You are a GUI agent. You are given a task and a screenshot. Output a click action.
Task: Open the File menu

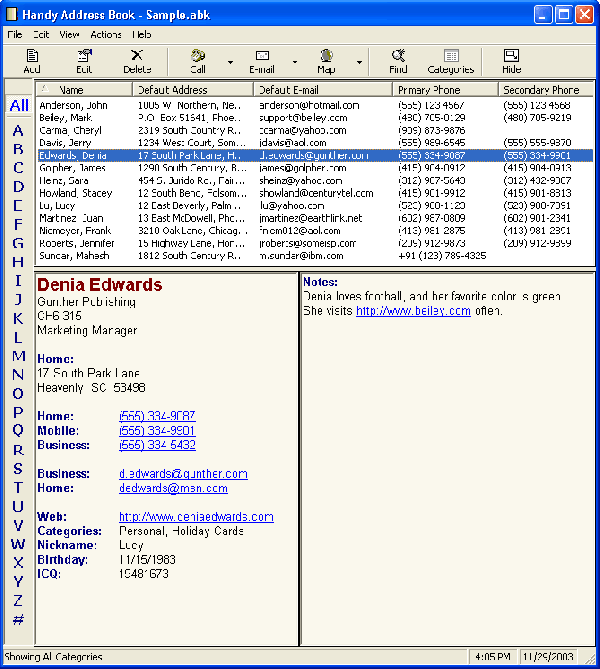click(x=15, y=34)
